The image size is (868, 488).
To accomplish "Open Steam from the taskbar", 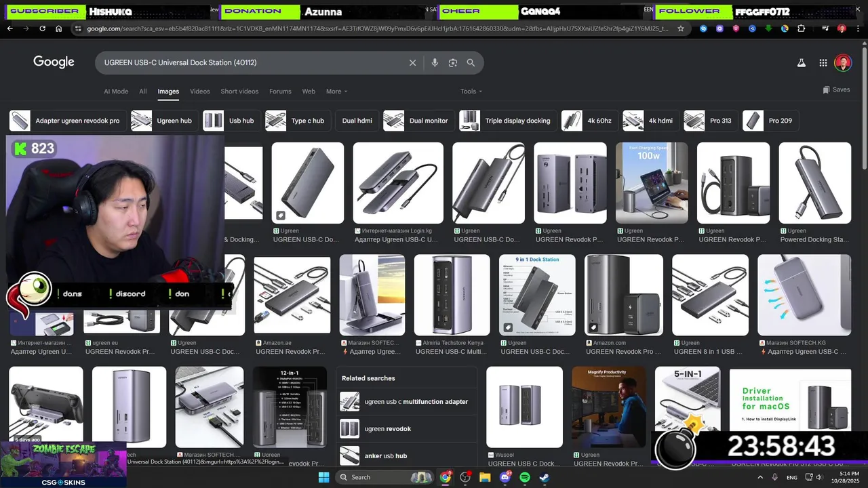I will (544, 477).
